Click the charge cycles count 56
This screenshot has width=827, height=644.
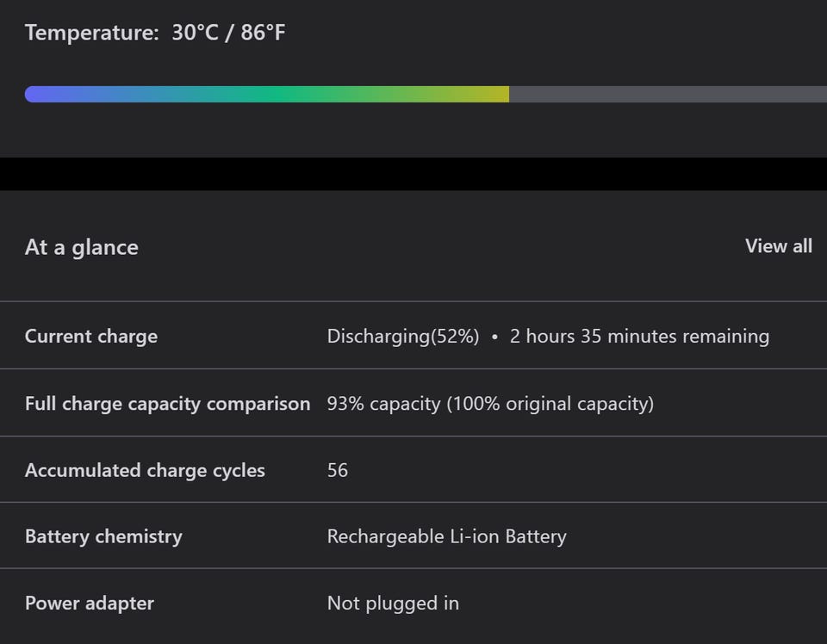click(x=338, y=470)
